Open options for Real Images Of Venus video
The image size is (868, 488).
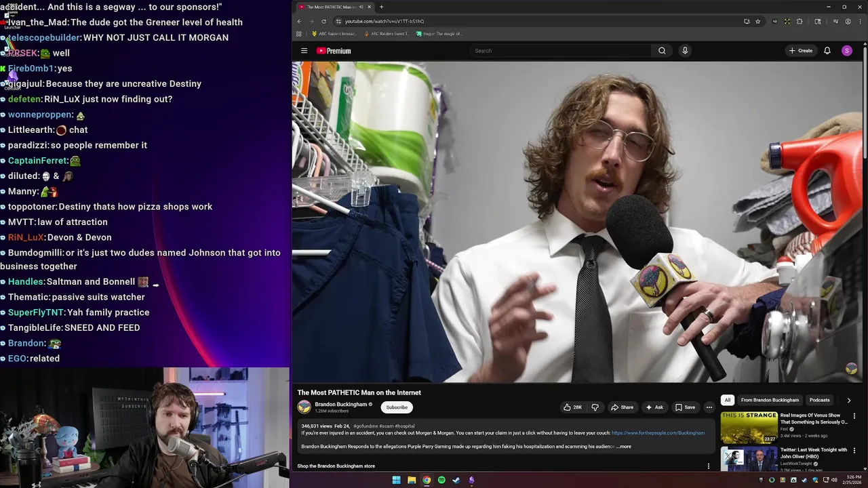click(854, 416)
